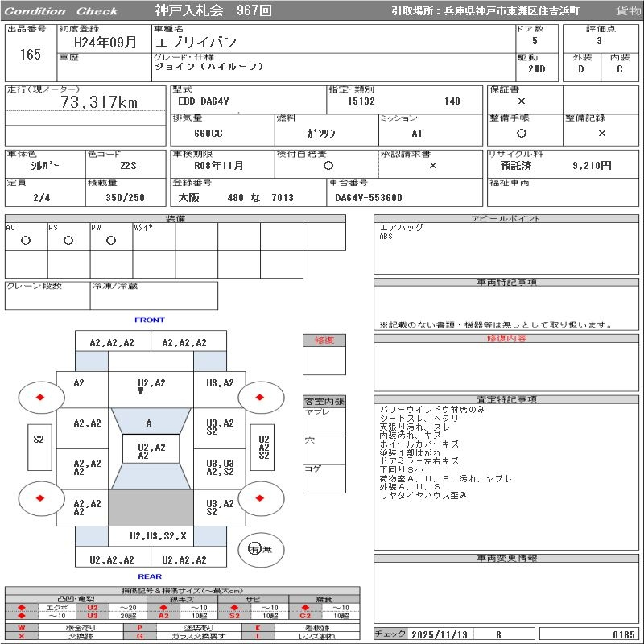Click the W symbol in the damage legend
This screenshot has height=644, width=644.
tap(22, 628)
